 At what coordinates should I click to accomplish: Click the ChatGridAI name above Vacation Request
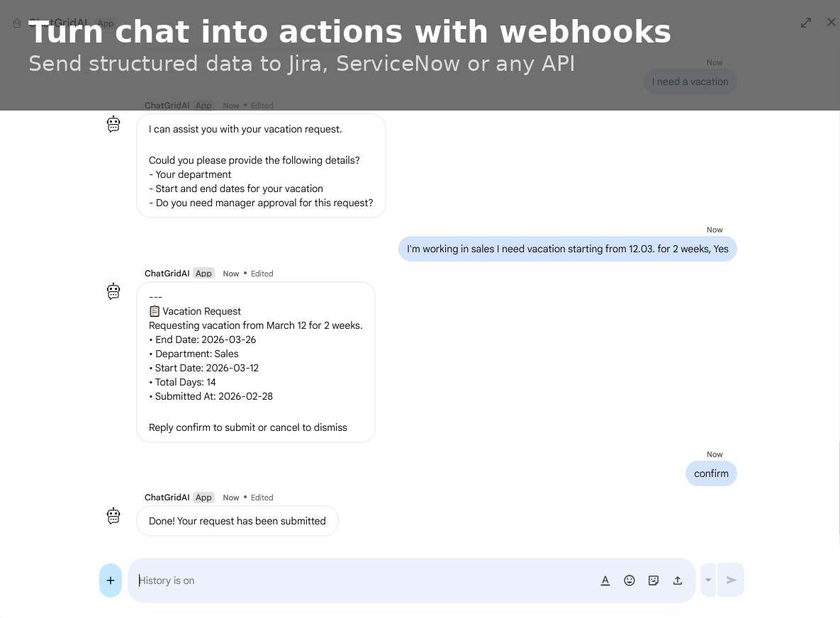pos(167,274)
